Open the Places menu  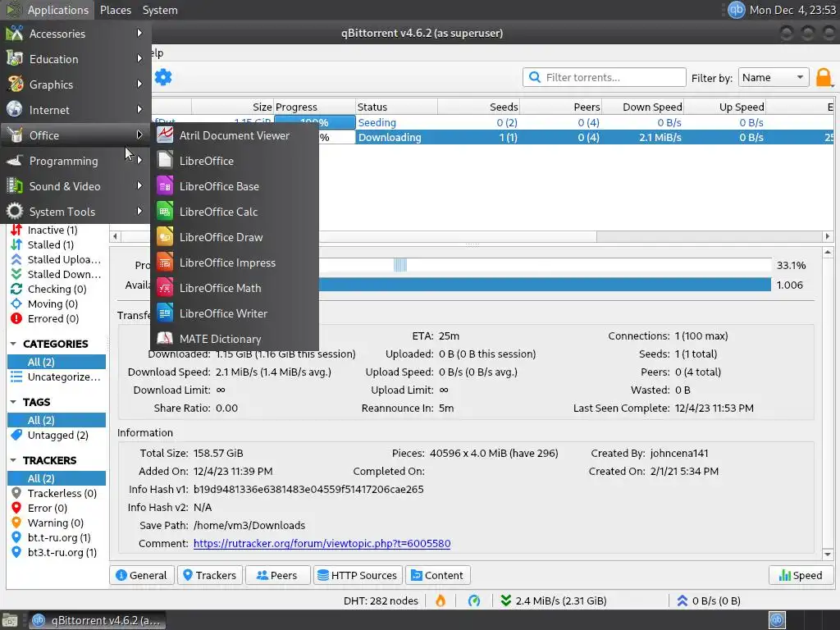[116, 10]
